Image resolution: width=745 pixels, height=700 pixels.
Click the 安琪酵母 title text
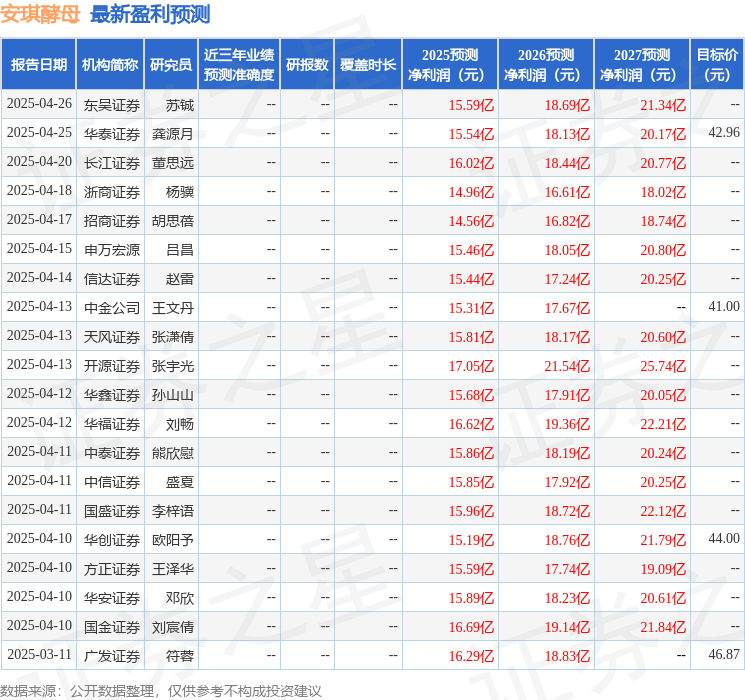tap(40, 14)
